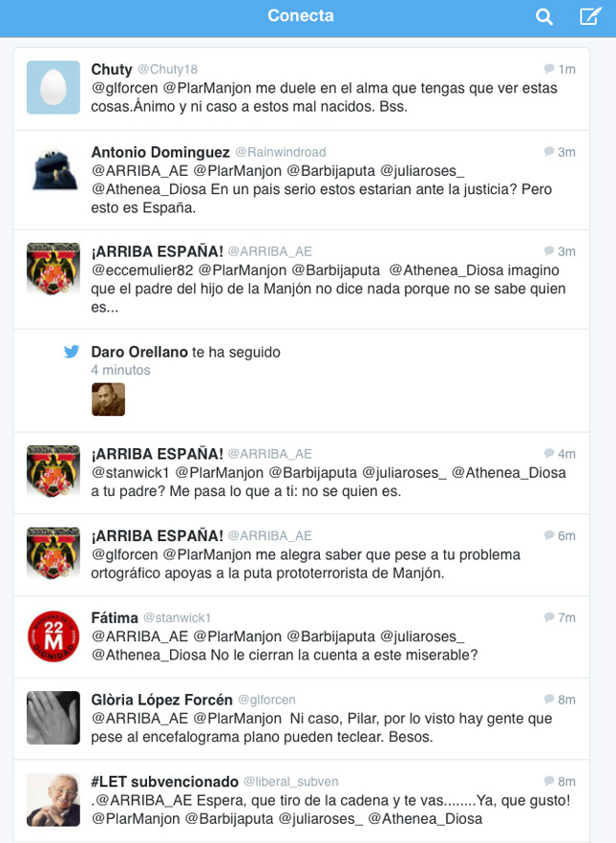Open @Rainwindroad handle link
The image size is (616, 843).
tap(281, 152)
